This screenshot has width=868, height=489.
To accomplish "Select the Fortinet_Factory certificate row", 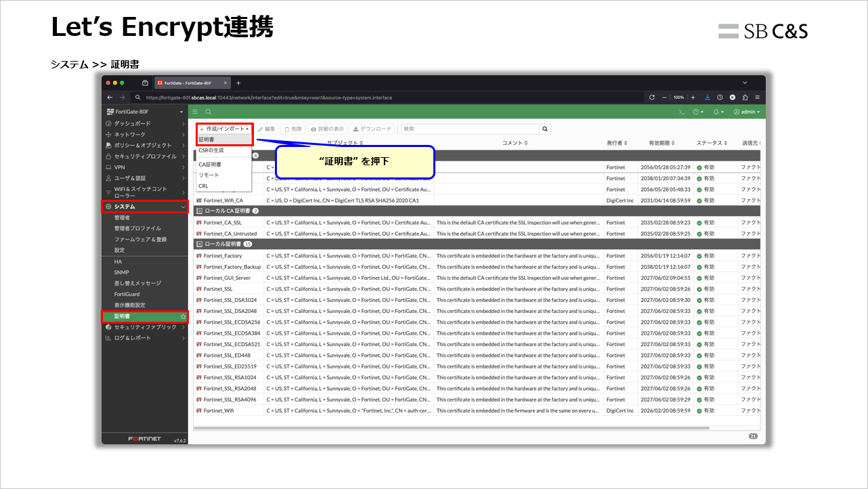I will pyautogui.click(x=477, y=255).
